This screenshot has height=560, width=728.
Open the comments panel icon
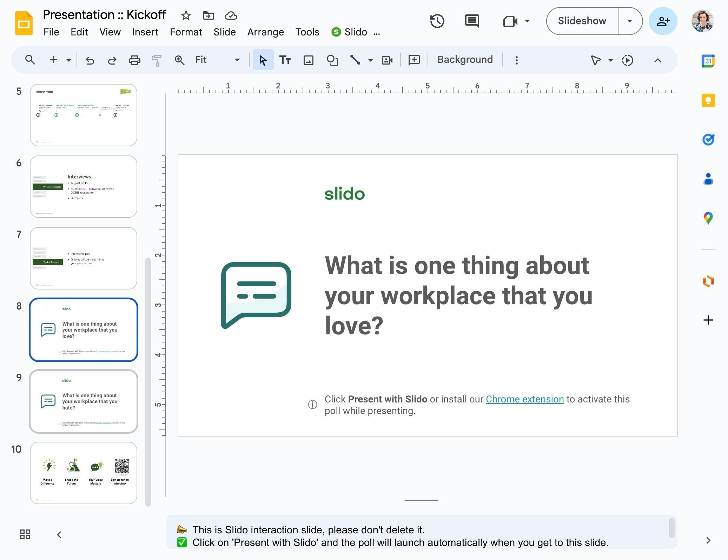472,21
